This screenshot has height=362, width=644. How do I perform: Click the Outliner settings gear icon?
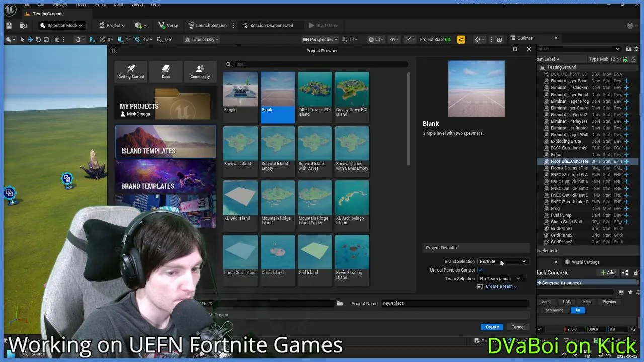(636, 49)
